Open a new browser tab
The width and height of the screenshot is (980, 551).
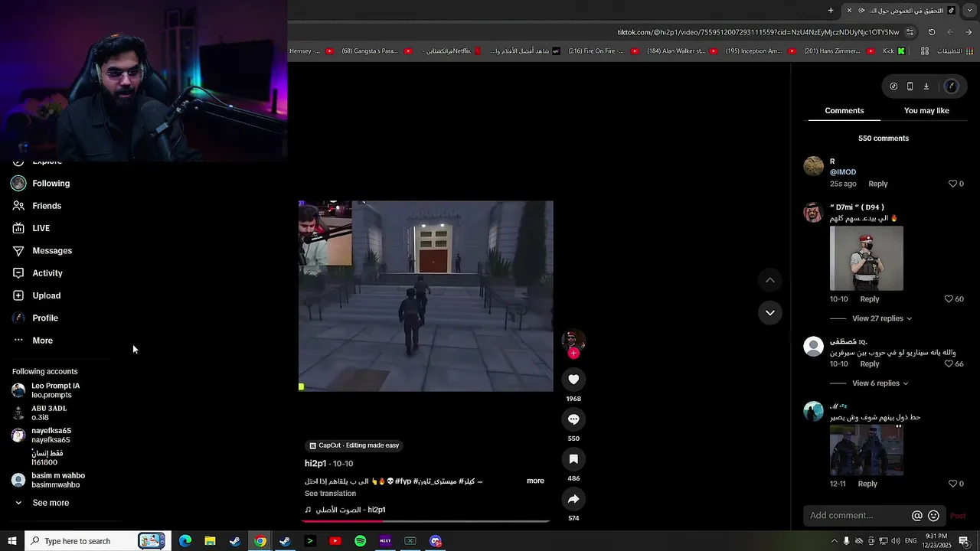[x=831, y=10]
